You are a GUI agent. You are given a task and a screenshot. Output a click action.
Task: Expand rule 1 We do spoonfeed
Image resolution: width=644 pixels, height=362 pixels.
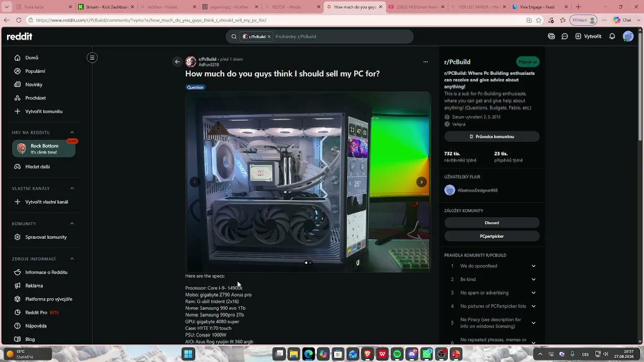534,266
